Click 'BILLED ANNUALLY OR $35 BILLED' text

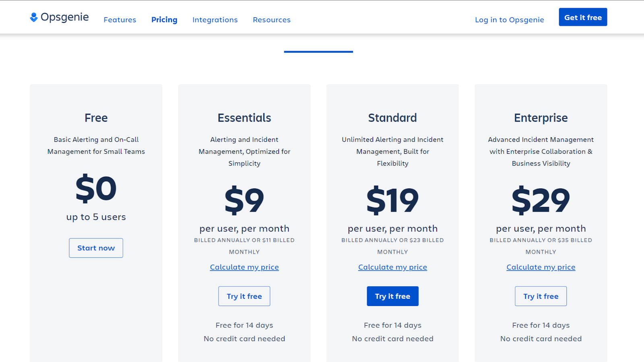point(541,240)
